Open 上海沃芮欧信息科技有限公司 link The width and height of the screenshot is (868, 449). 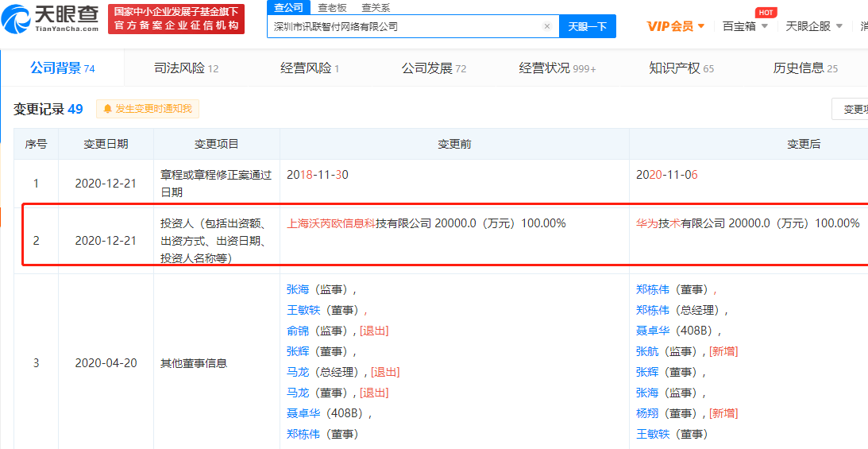358,223
